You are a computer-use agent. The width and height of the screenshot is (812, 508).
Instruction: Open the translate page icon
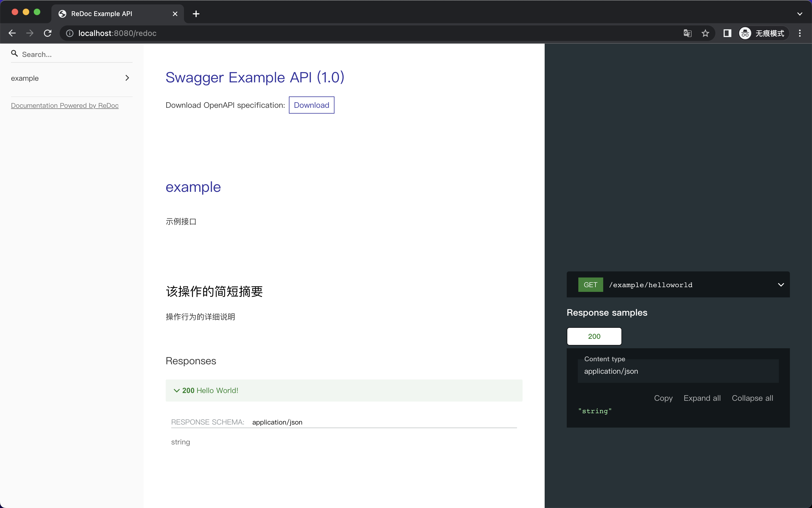point(687,33)
